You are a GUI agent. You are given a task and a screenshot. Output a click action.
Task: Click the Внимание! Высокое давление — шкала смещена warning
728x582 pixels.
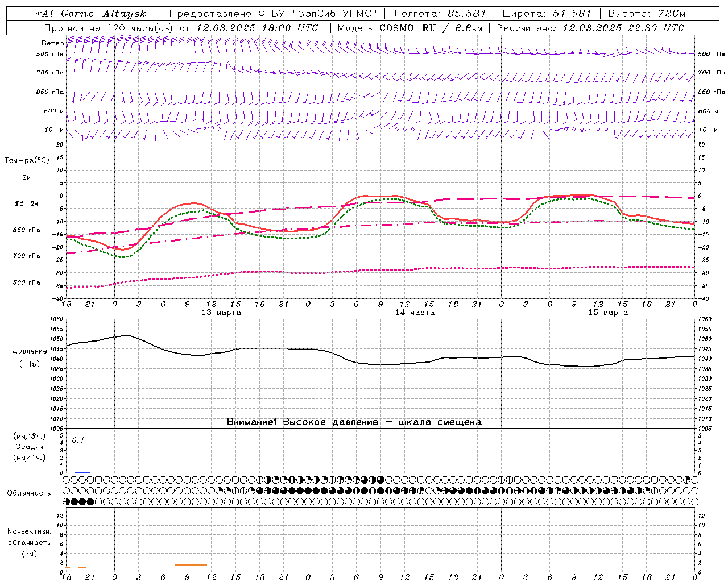(354, 422)
